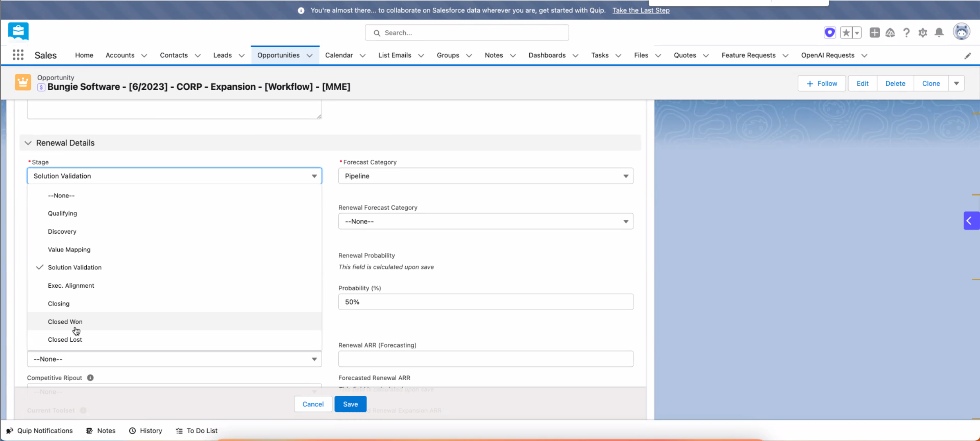Click the favorites star icon
The image size is (980, 441).
point(846,33)
